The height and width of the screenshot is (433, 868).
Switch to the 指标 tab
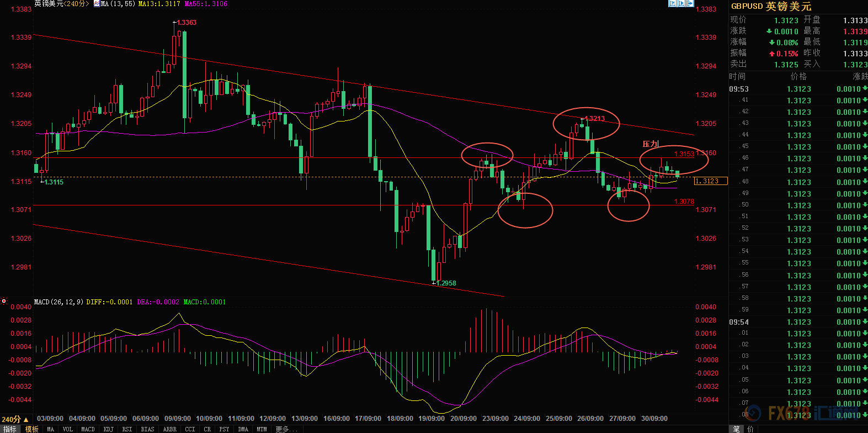(10, 429)
